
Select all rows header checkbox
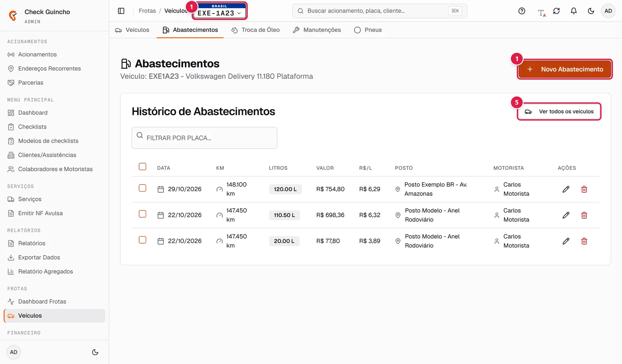[142, 167]
